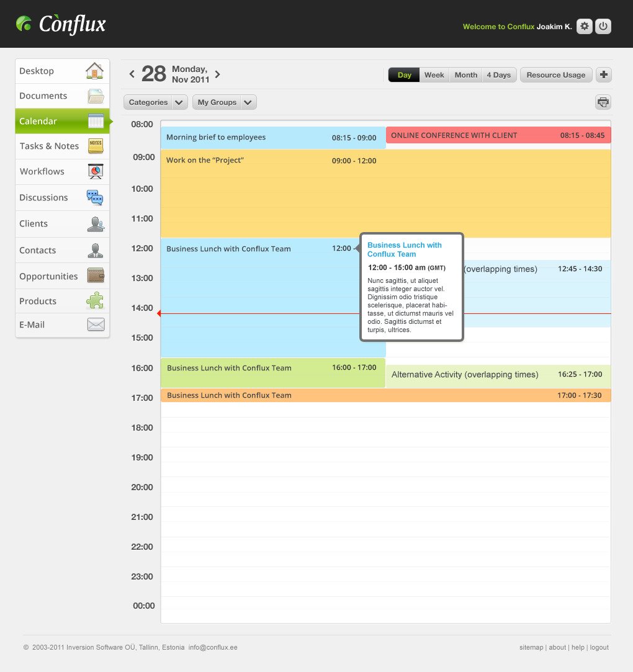The width and height of the screenshot is (633, 672).
Task: Click the Clients person icon
Action: 96,224
